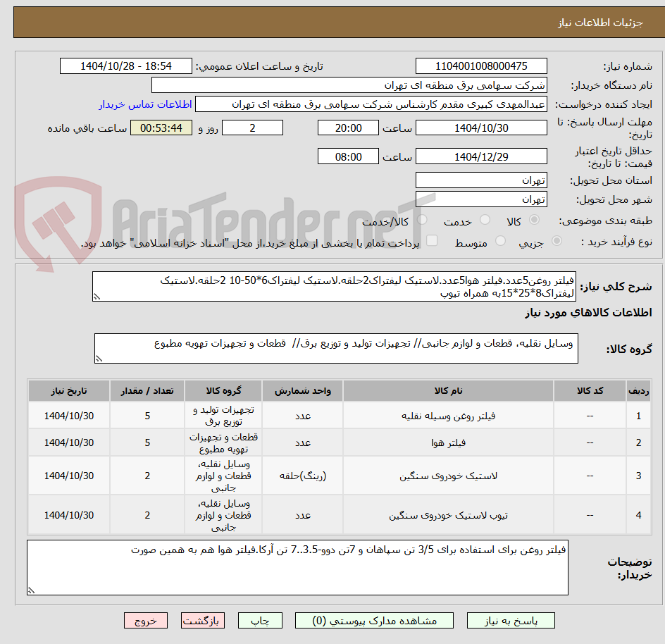This screenshot has width=665, height=644.
Task: Click the پاسخ به نیاز button
Action: point(511,621)
